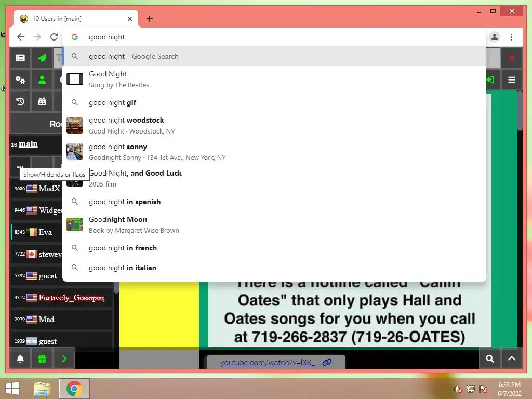Click the magnifier search icon at bottom right
532x399 pixels.
tap(489, 358)
